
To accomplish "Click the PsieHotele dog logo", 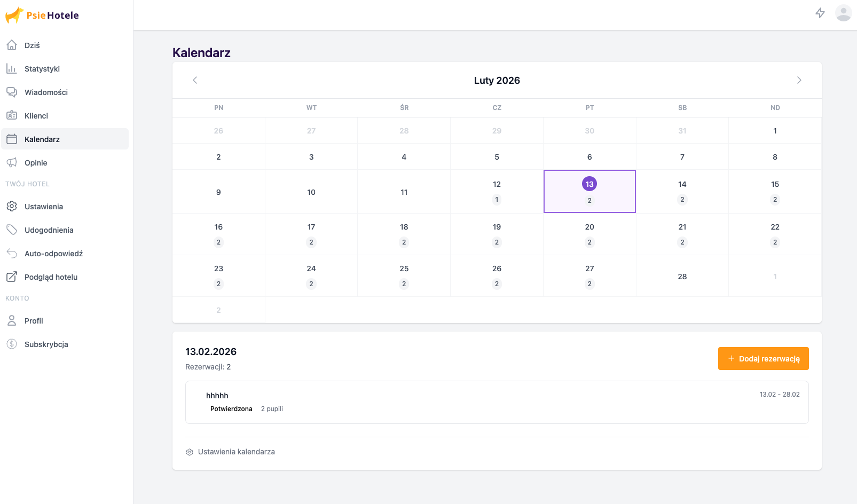I will coord(14,15).
